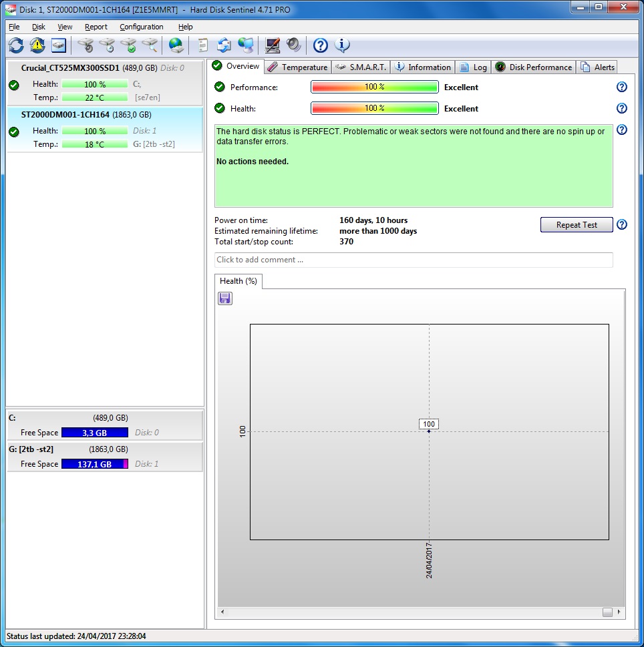Screen dimensions: 644x647
Task: Open the Report menu
Action: 96,27
